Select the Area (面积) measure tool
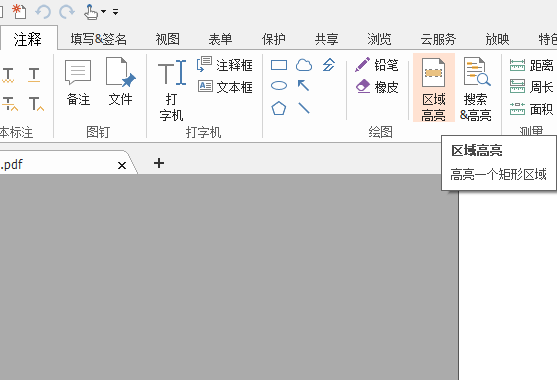 [532, 109]
